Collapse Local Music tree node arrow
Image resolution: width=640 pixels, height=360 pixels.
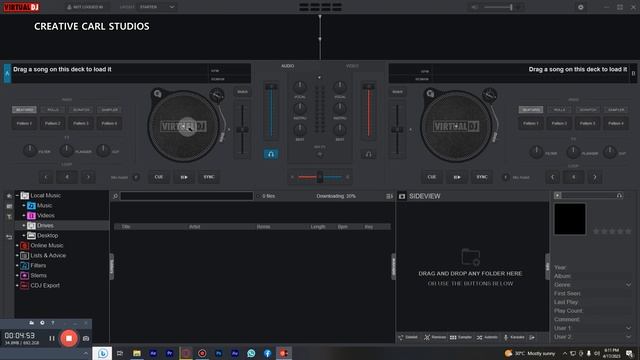17,196
